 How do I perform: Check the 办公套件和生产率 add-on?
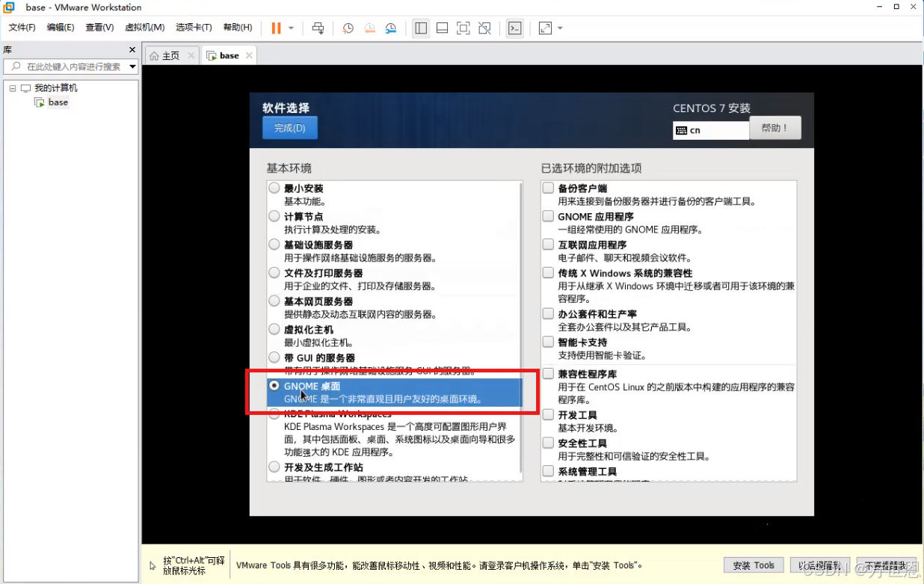549,314
